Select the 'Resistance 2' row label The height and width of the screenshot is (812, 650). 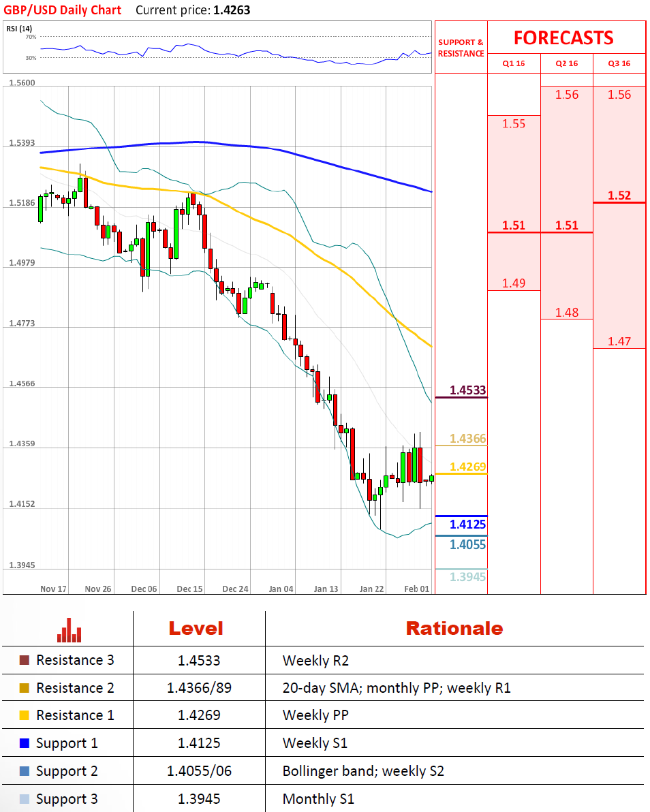pos(75,688)
